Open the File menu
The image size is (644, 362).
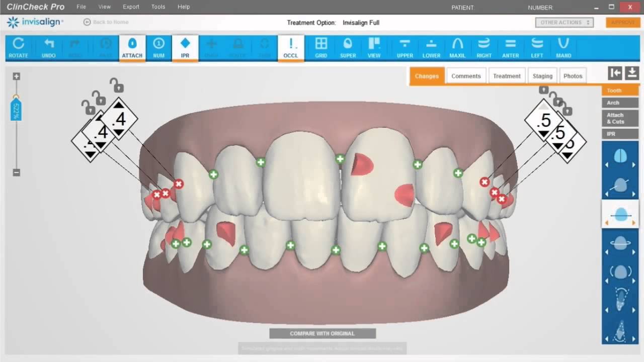(81, 7)
